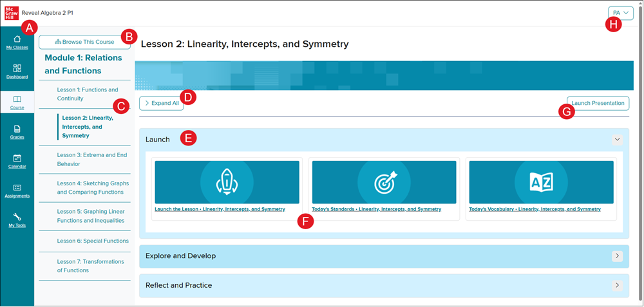
Task: Expand the Explore and Develop section
Action: (616, 256)
